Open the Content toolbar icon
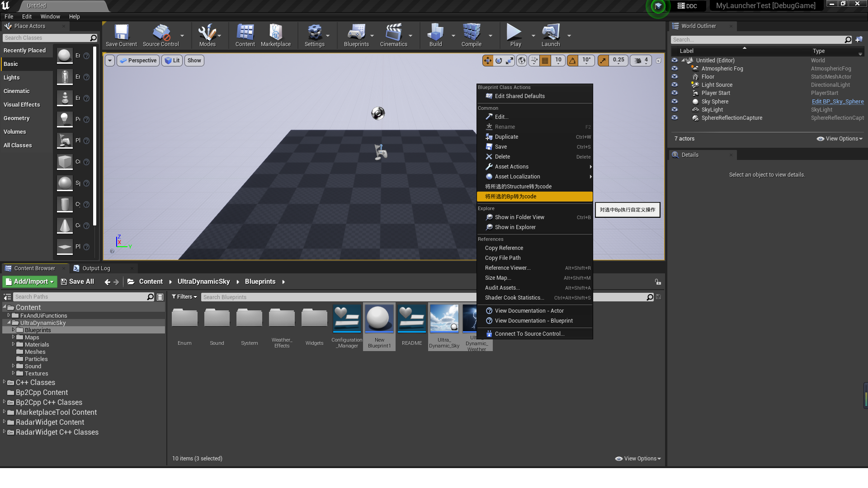Viewport: 868px width, 488px height. 245,35
